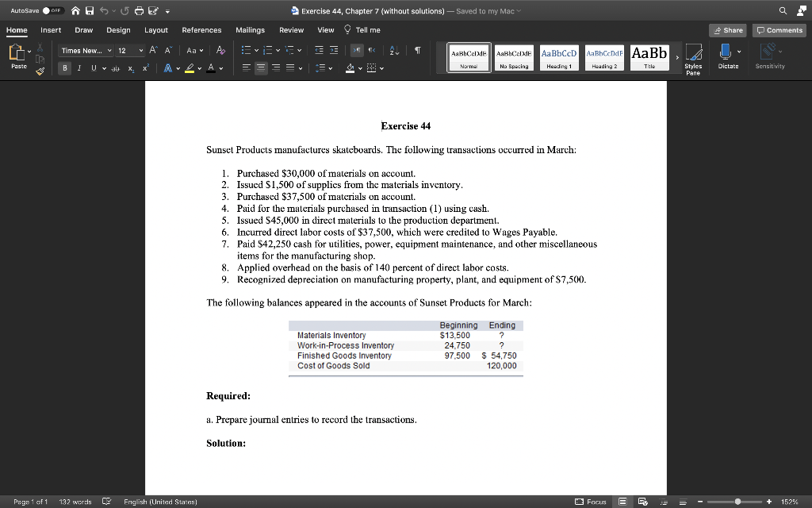Click the subscript icon
This screenshot has height=508, width=812.
(131, 70)
